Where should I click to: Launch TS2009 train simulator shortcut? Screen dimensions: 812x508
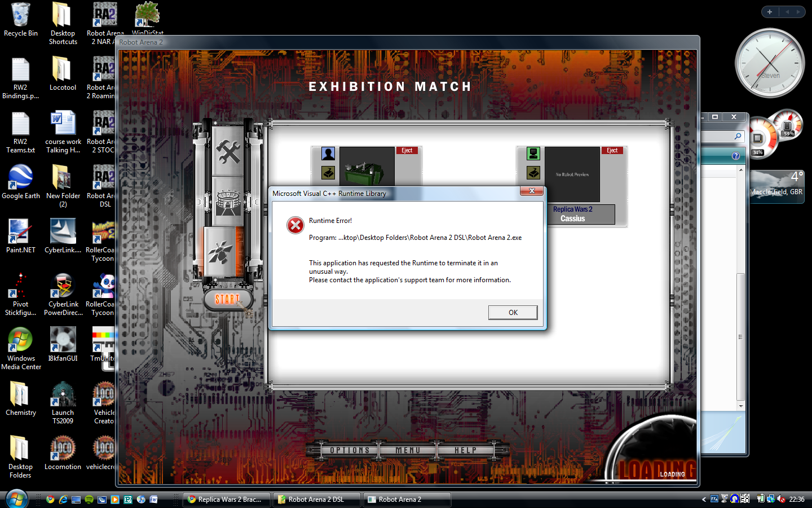tap(63, 403)
